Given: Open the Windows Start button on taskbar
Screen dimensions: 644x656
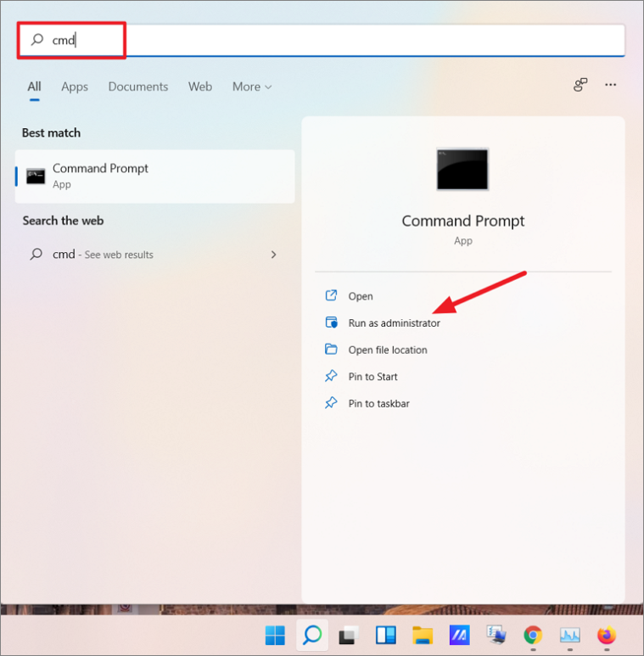Looking at the screenshot, I should 275,636.
